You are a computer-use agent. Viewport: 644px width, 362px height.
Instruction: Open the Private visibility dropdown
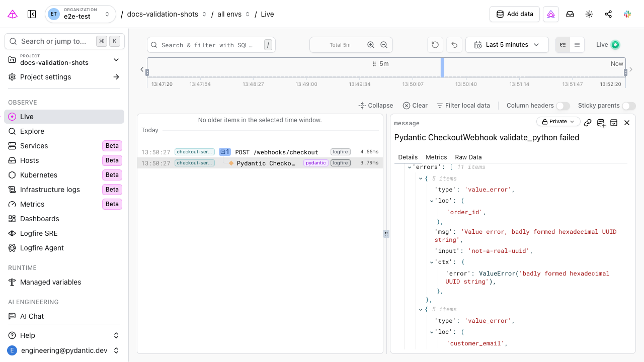click(x=558, y=122)
